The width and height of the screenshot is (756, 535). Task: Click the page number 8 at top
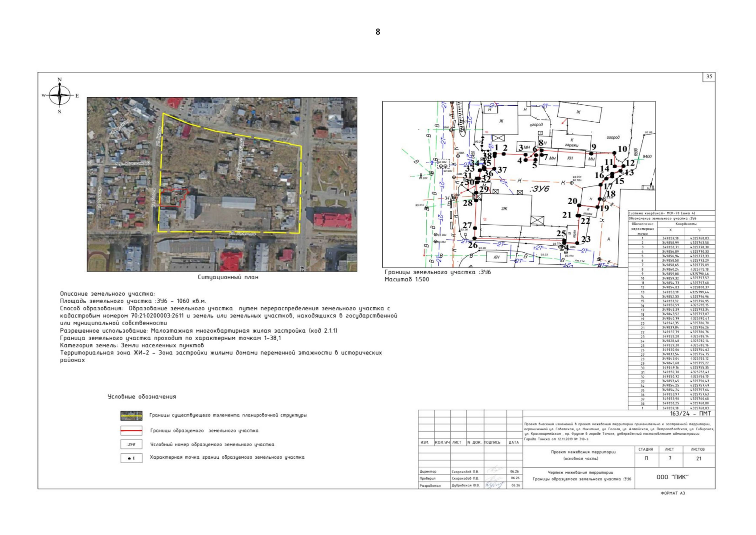pyautogui.click(x=378, y=32)
